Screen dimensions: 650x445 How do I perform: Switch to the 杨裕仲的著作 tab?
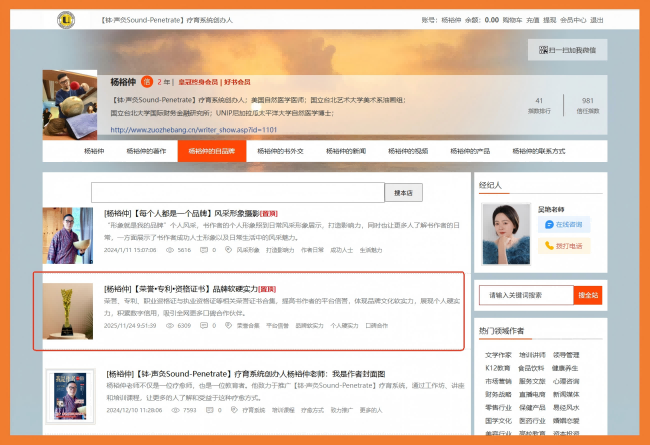click(x=146, y=151)
